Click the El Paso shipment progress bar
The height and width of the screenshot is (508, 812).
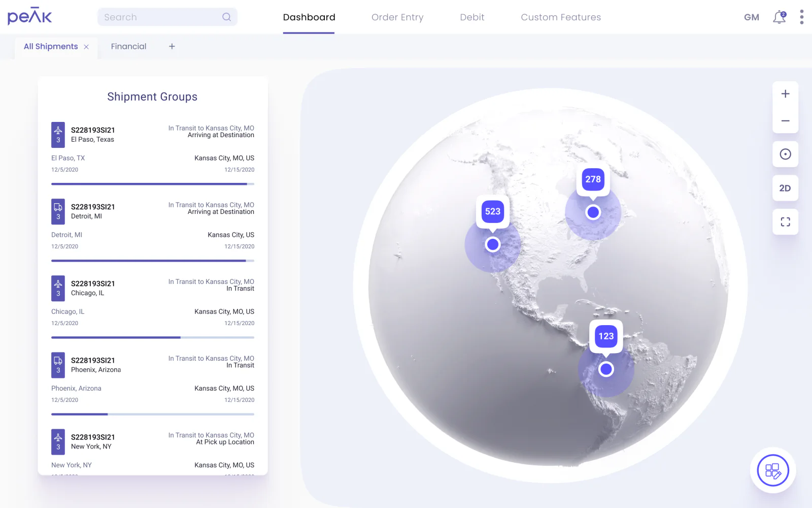[153, 184]
